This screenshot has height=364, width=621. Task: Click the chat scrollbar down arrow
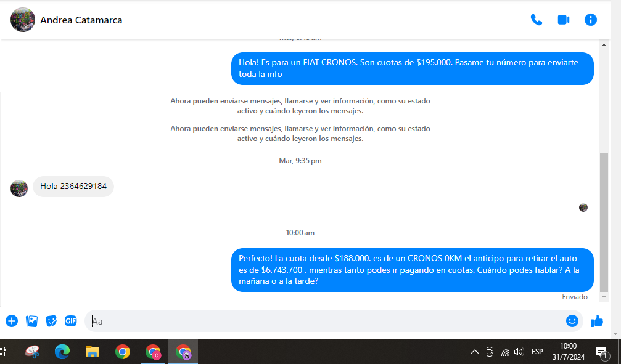coord(604,297)
